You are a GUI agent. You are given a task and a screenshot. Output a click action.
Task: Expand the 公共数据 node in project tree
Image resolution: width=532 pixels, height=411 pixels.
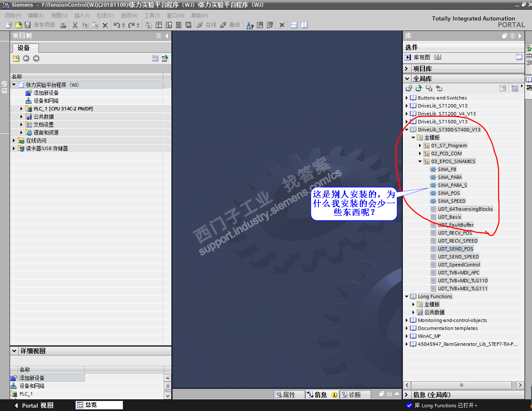coord(21,117)
